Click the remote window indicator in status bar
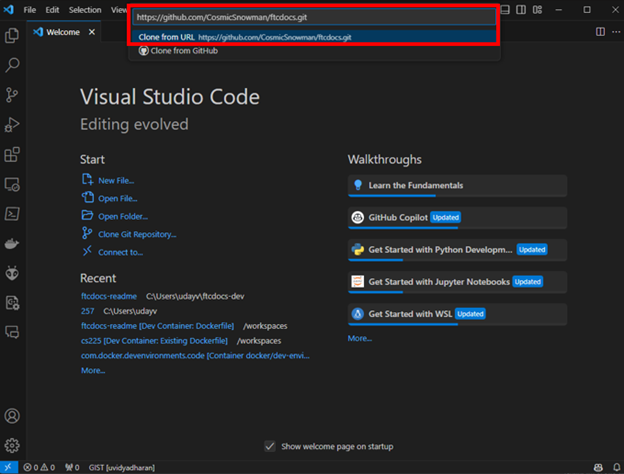 (9, 467)
